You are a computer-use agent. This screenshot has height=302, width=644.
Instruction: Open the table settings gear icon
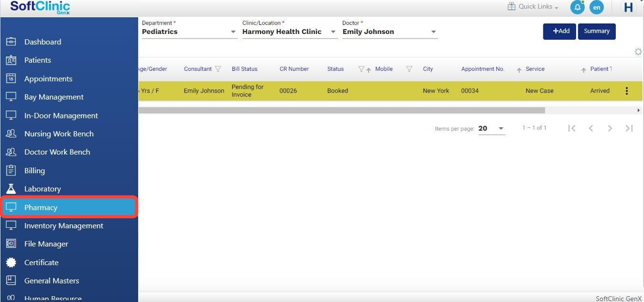[x=638, y=52]
